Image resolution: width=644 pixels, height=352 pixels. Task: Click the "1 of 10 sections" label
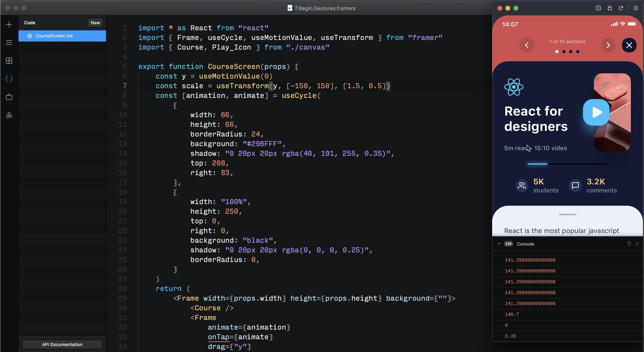click(567, 42)
